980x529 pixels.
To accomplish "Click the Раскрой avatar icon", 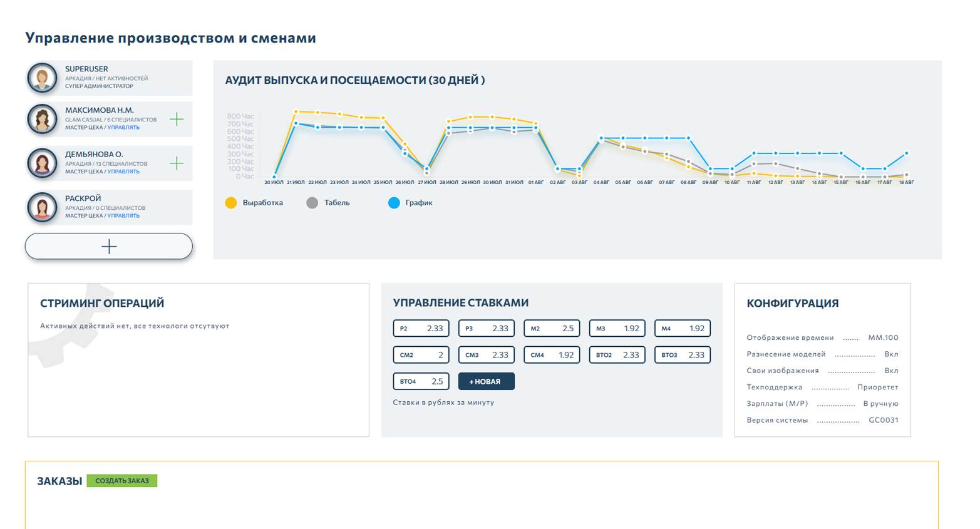I will click(43, 207).
